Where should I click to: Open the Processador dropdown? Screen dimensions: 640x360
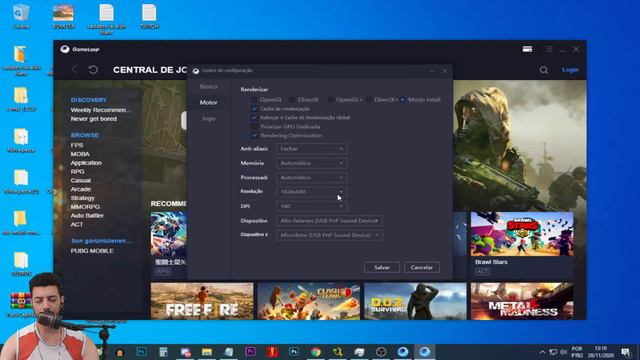(312, 178)
